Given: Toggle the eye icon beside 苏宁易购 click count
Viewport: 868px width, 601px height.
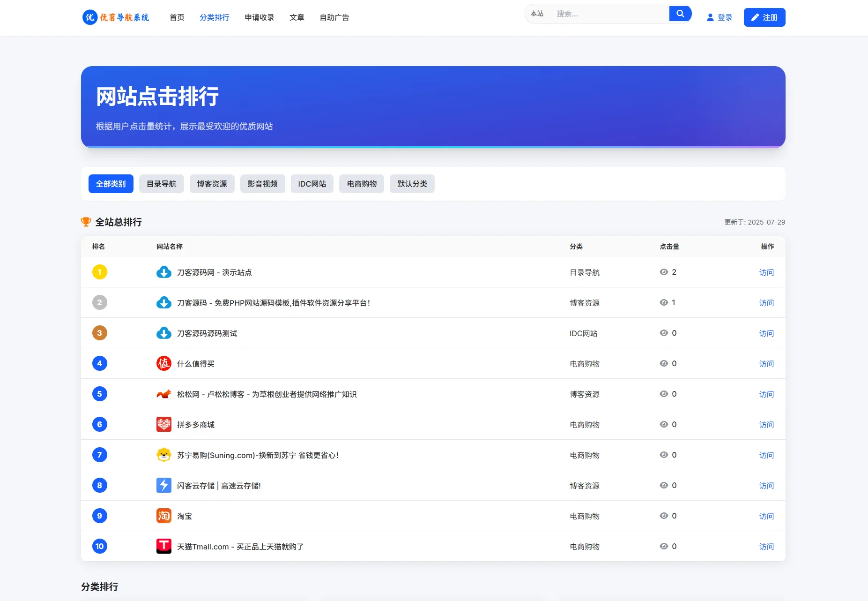Looking at the screenshot, I should (x=663, y=455).
